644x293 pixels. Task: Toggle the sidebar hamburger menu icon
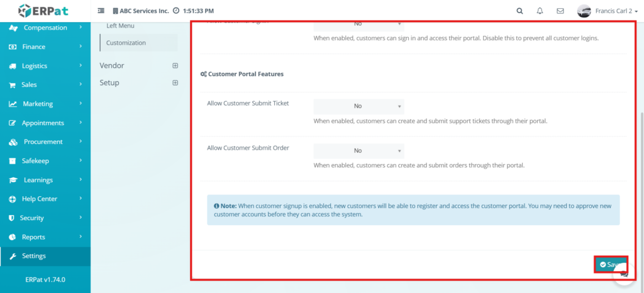pyautogui.click(x=102, y=11)
